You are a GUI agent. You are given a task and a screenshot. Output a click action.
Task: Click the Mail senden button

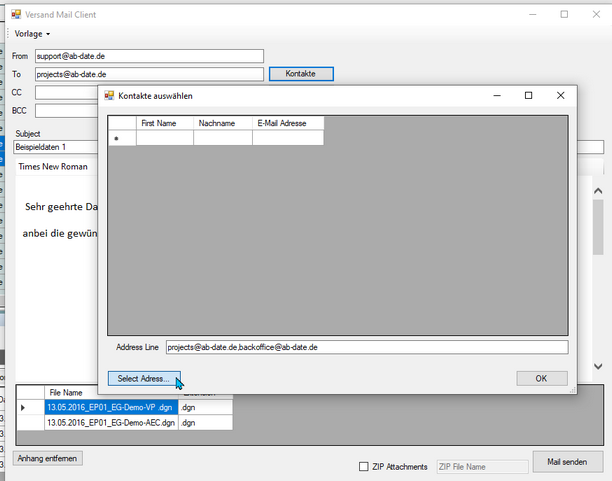coord(568,462)
